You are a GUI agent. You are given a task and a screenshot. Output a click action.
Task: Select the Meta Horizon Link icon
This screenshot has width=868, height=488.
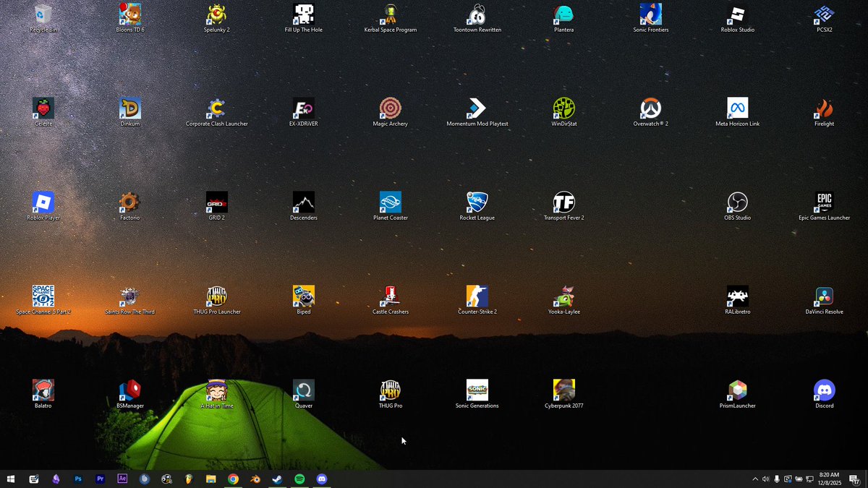738,112
